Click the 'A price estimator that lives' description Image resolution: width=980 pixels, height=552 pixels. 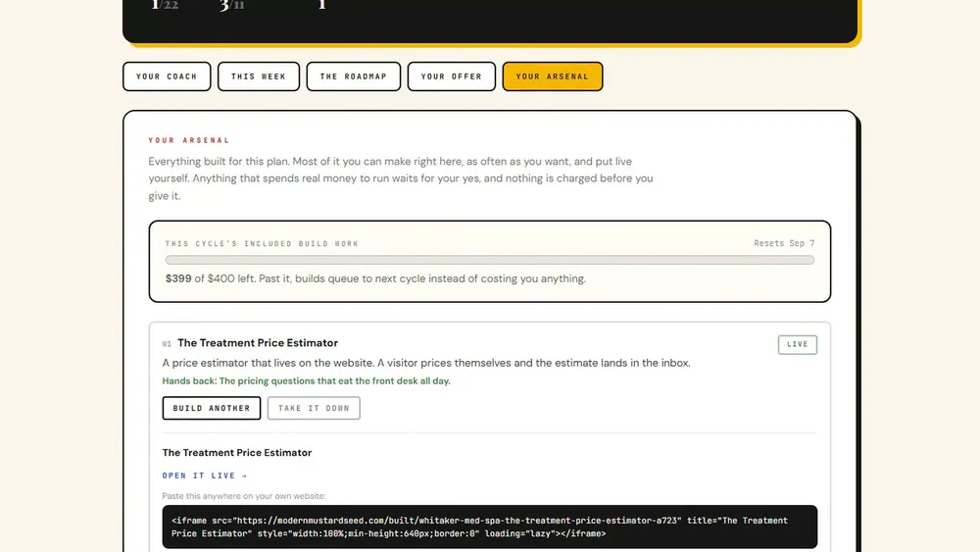click(426, 363)
